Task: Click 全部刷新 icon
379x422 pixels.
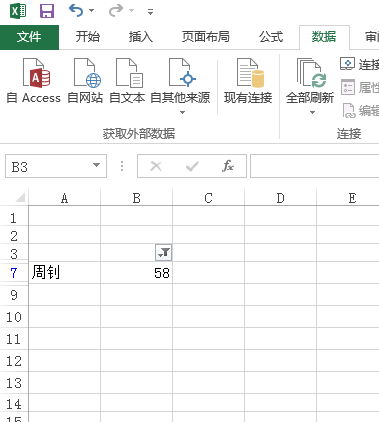Action: (310, 73)
